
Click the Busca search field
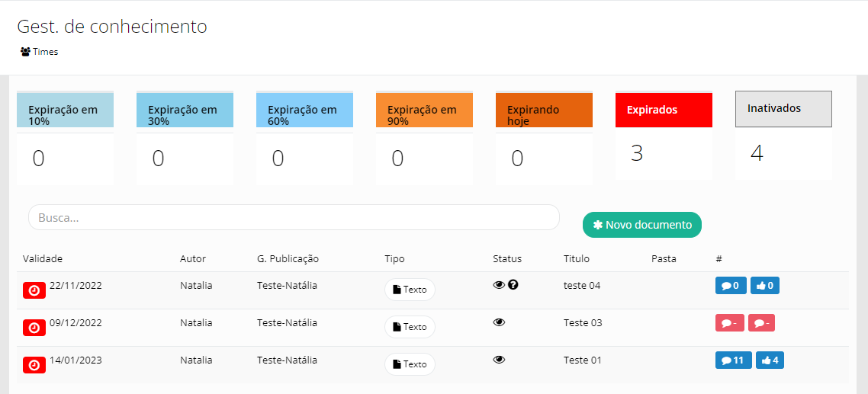[x=294, y=217]
